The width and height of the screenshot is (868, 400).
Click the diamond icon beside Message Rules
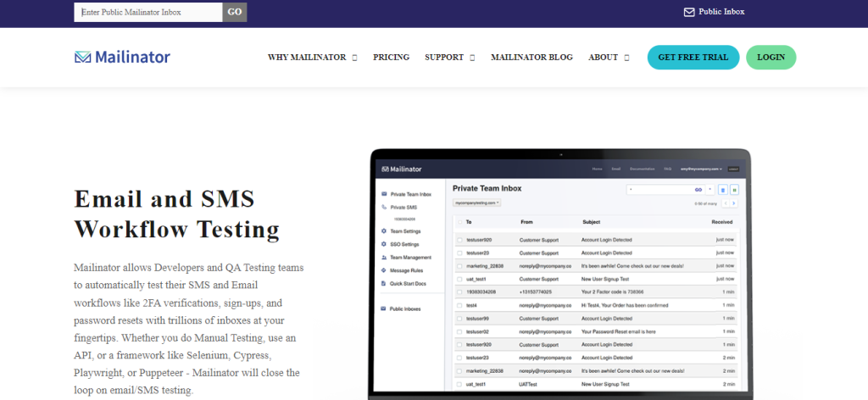384,270
